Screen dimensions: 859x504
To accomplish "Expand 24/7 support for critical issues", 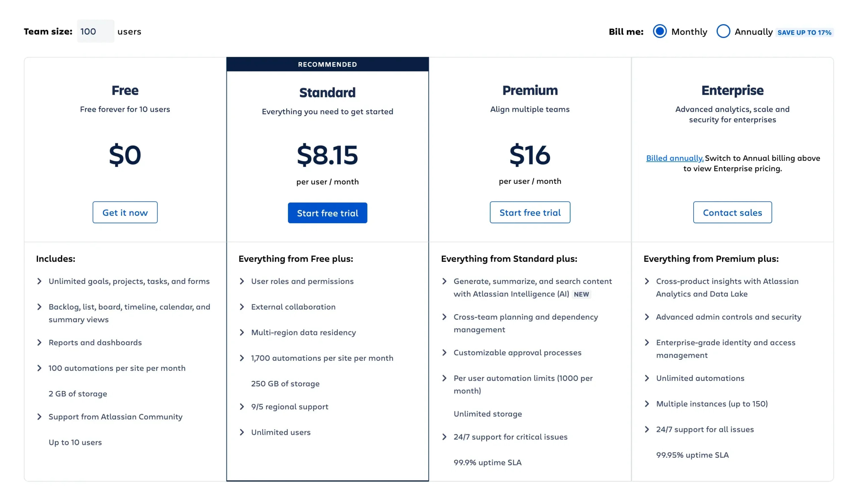I will point(445,437).
